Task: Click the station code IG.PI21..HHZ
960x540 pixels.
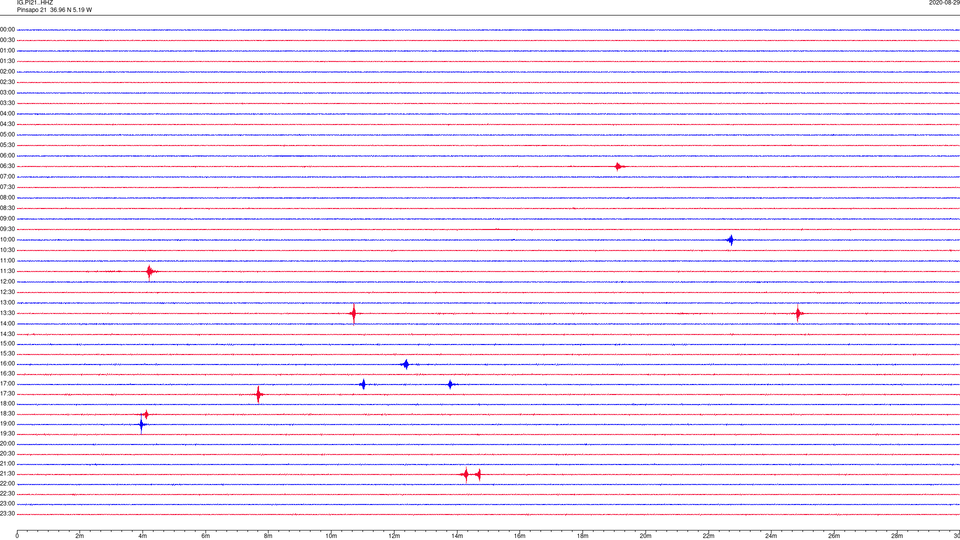Action: [35, 3]
